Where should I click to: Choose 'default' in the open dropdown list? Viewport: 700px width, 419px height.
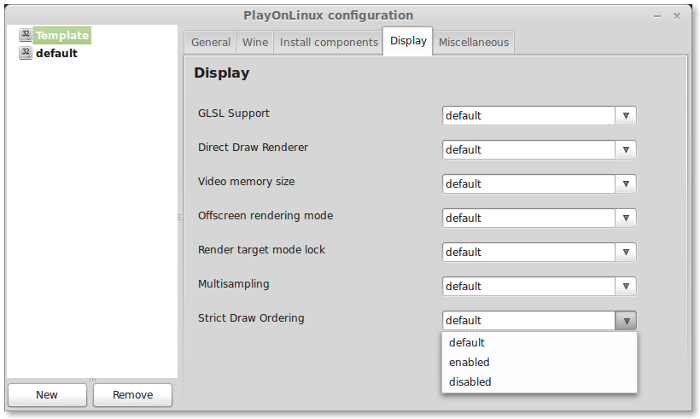click(539, 343)
